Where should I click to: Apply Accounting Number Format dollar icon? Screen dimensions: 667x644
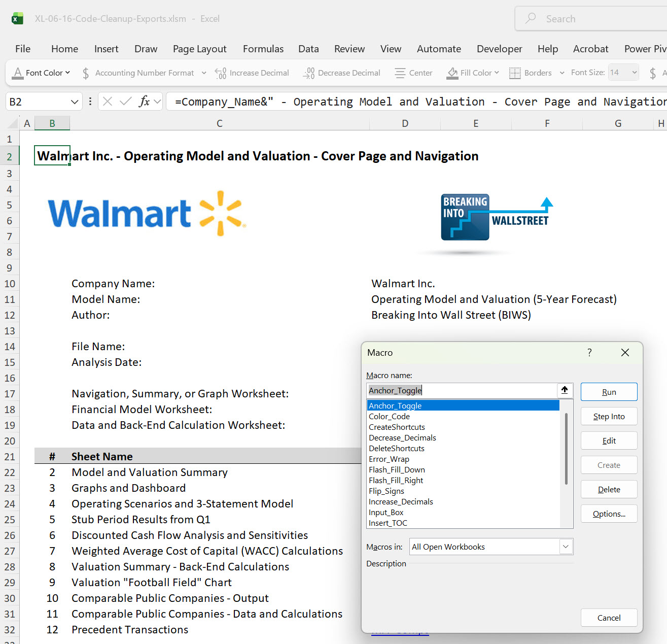point(86,73)
